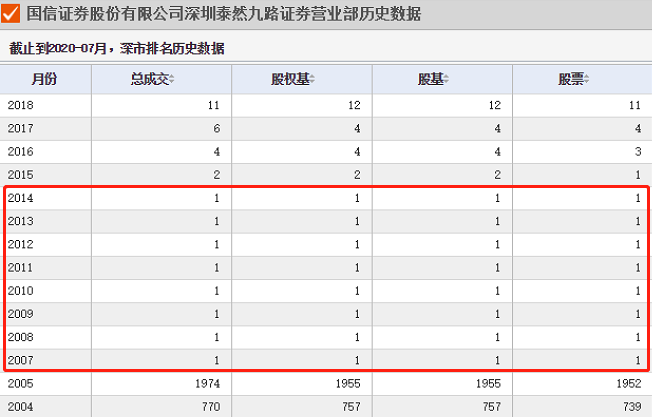Click 股票 value 739 in 2004 row
Viewport: 652px width, 417px height.
click(x=632, y=407)
